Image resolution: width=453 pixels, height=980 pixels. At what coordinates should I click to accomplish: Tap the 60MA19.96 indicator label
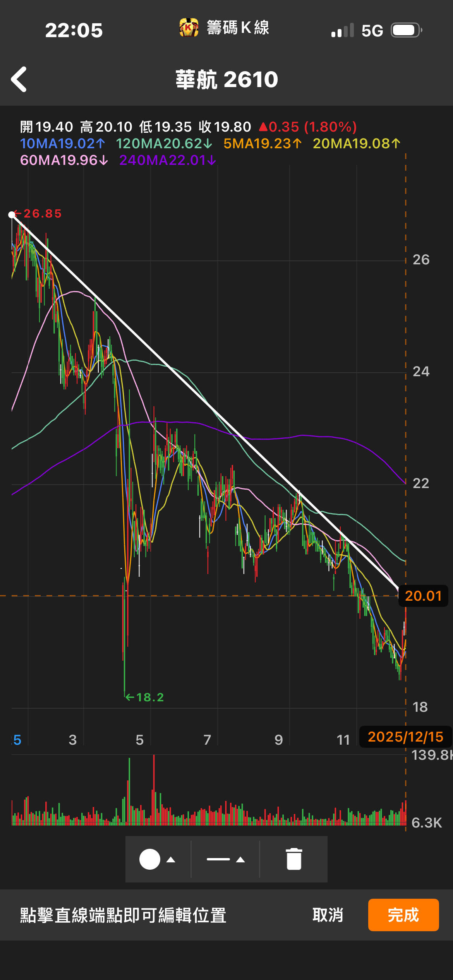pyautogui.click(x=64, y=160)
